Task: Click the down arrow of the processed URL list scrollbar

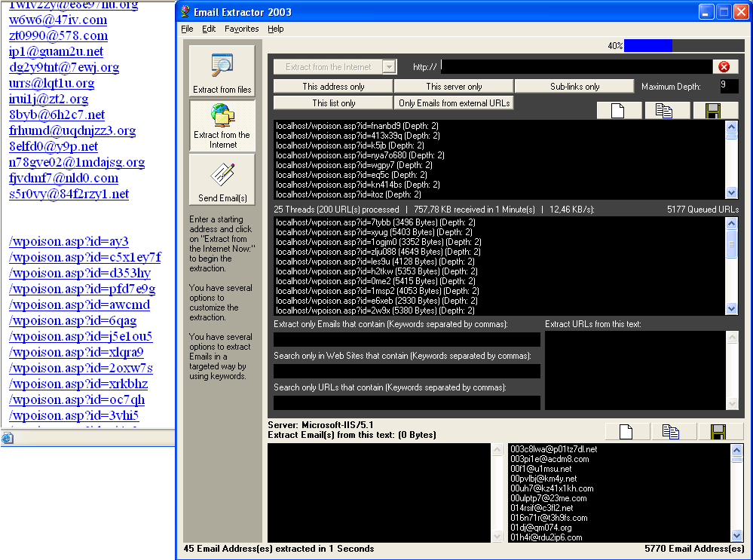Action: (x=731, y=309)
